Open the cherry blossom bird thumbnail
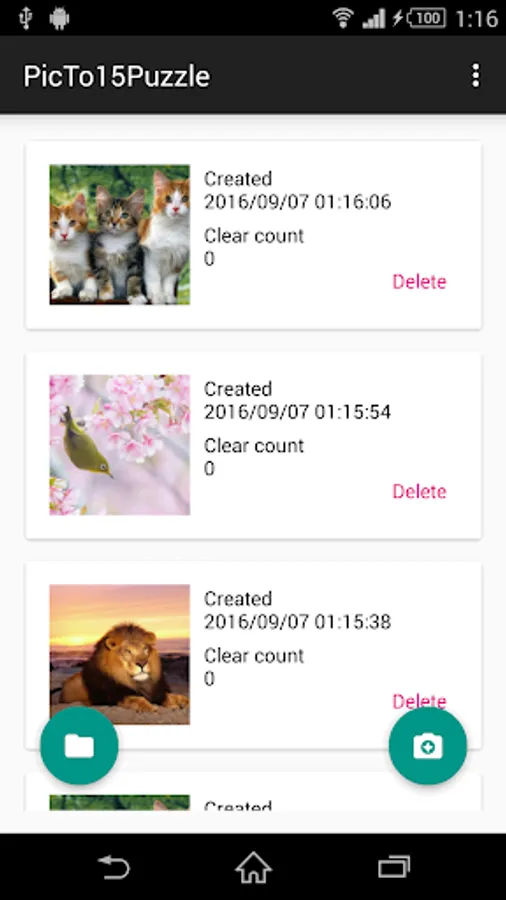Viewport: 506px width, 900px height. pos(119,445)
